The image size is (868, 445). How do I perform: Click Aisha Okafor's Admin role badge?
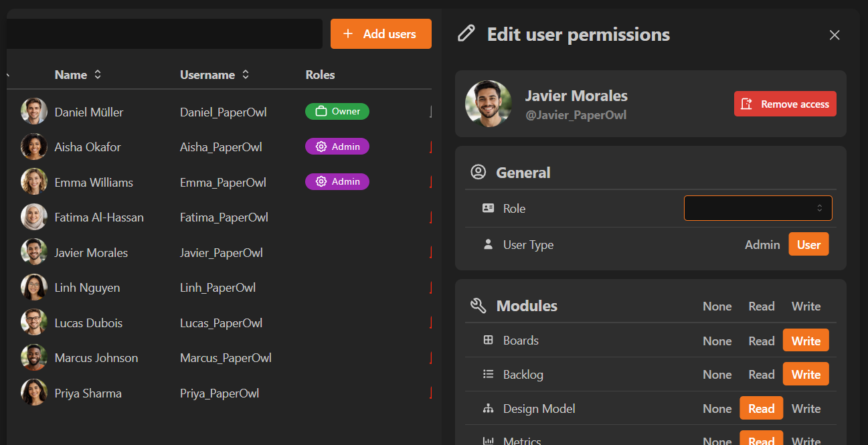click(337, 147)
